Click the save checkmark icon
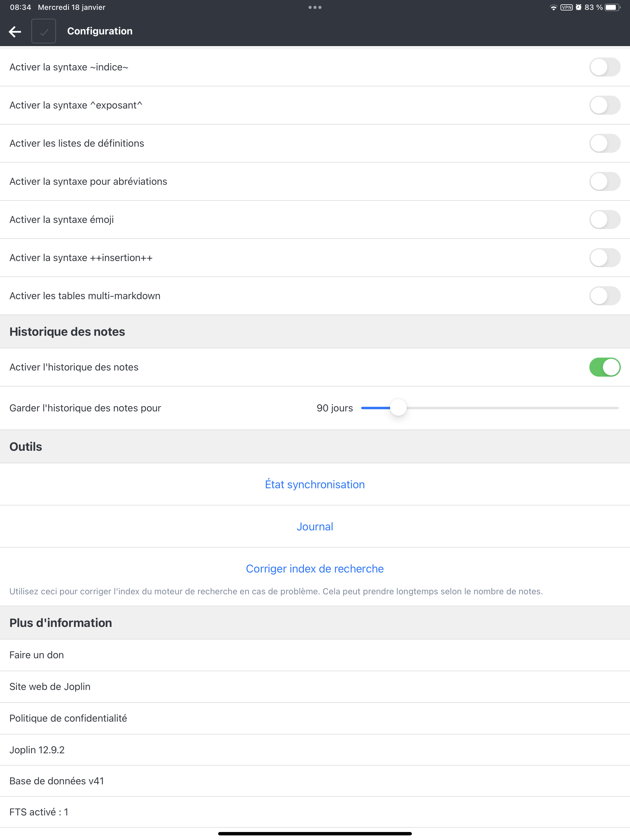The width and height of the screenshot is (630, 840). pos(43,31)
